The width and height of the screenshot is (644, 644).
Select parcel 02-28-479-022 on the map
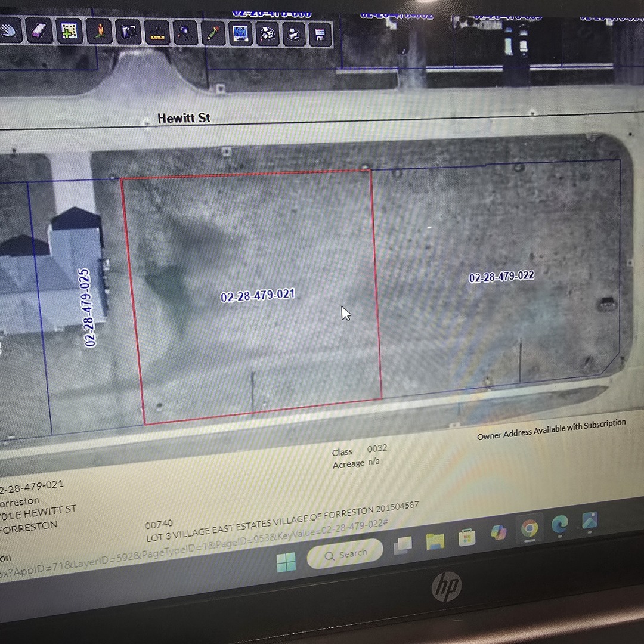[x=501, y=276]
